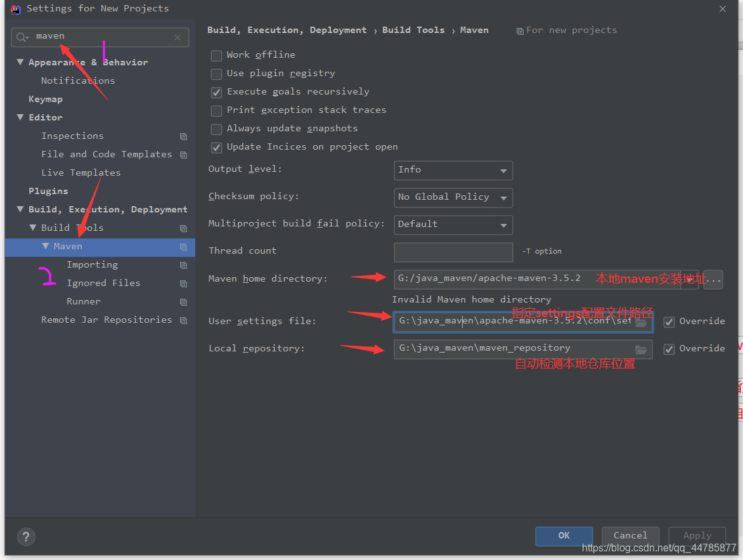
Task: Click IntelliJ logo in title bar
Action: click(x=15, y=9)
